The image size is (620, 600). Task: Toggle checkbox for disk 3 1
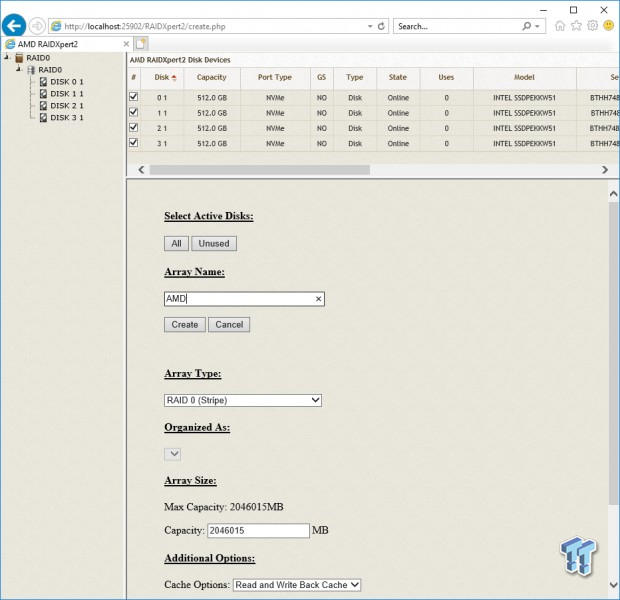134,142
